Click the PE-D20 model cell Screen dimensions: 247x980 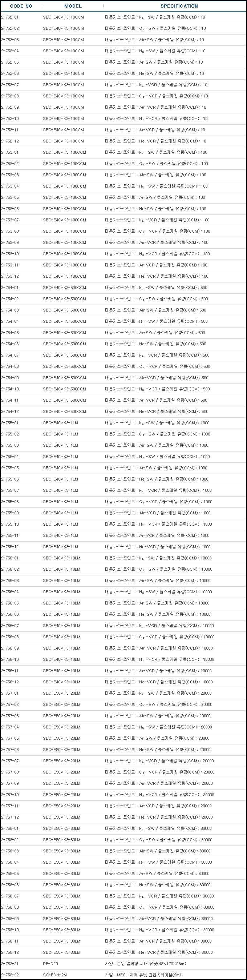point(50,964)
